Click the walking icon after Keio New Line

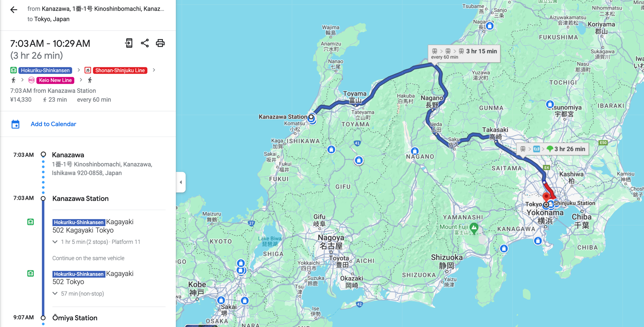[x=90, y=80]
